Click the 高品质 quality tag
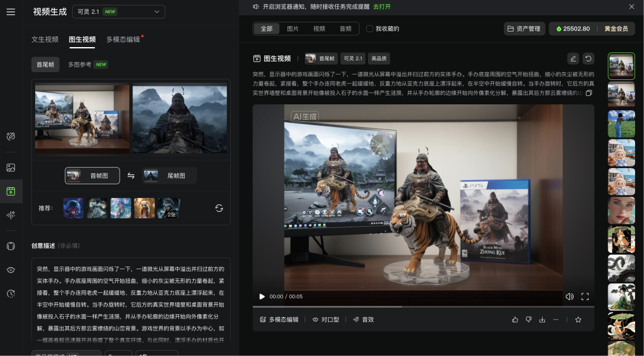644x356 pixels. click(x=379, y=58)
